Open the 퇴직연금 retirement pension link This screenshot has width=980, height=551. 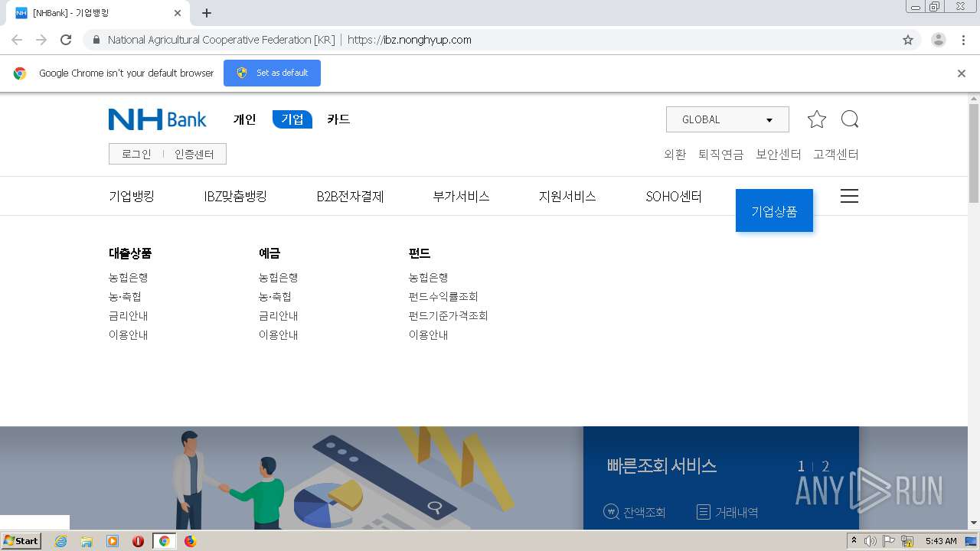coord(720,154)
